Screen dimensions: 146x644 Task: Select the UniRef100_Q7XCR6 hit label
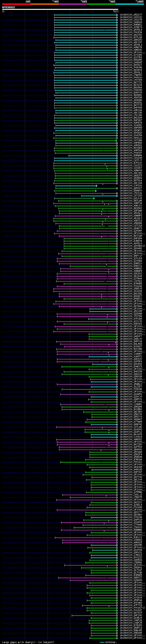point(131,55)
